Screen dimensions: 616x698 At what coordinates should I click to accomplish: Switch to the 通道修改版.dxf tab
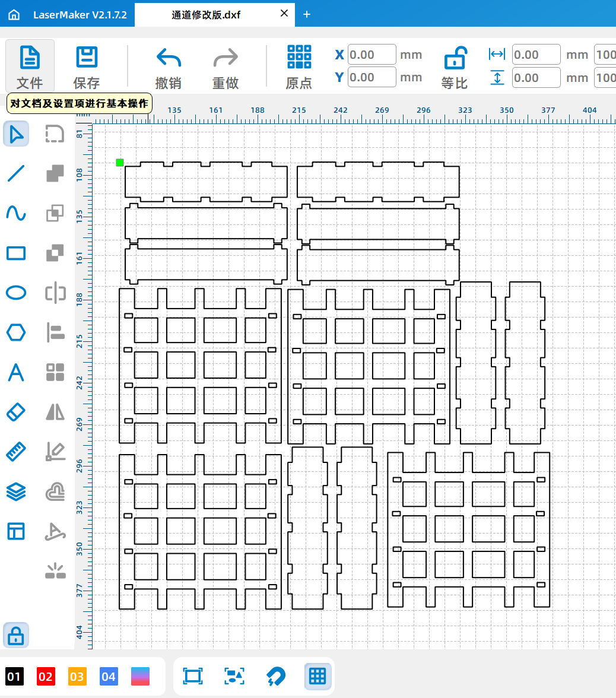pos(206,15)
